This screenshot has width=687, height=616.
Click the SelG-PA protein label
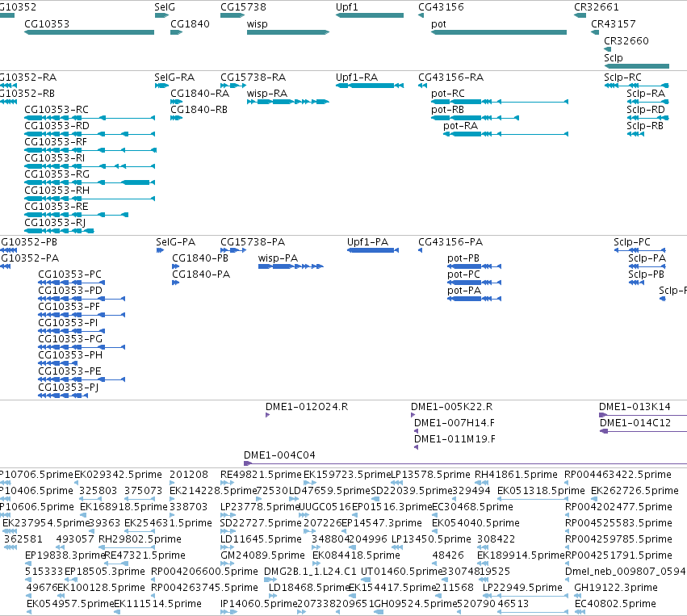[176, 242]
